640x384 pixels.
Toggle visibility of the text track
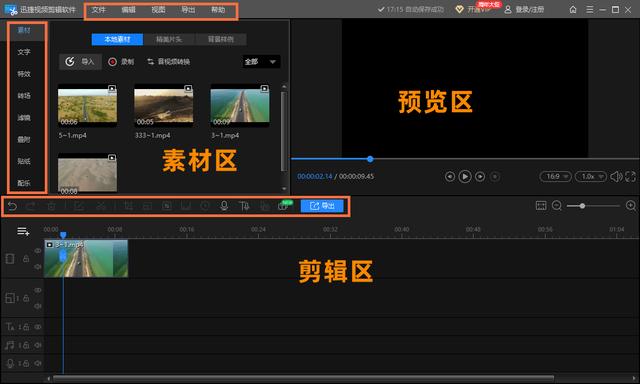[38, 327]
